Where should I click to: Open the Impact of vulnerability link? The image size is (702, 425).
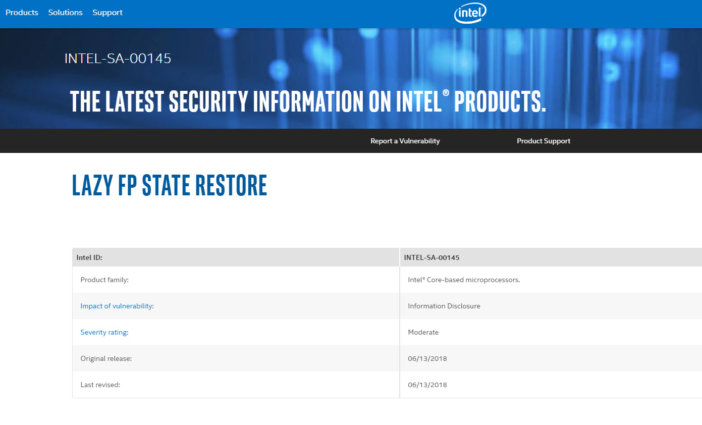(x=117, y=306)
